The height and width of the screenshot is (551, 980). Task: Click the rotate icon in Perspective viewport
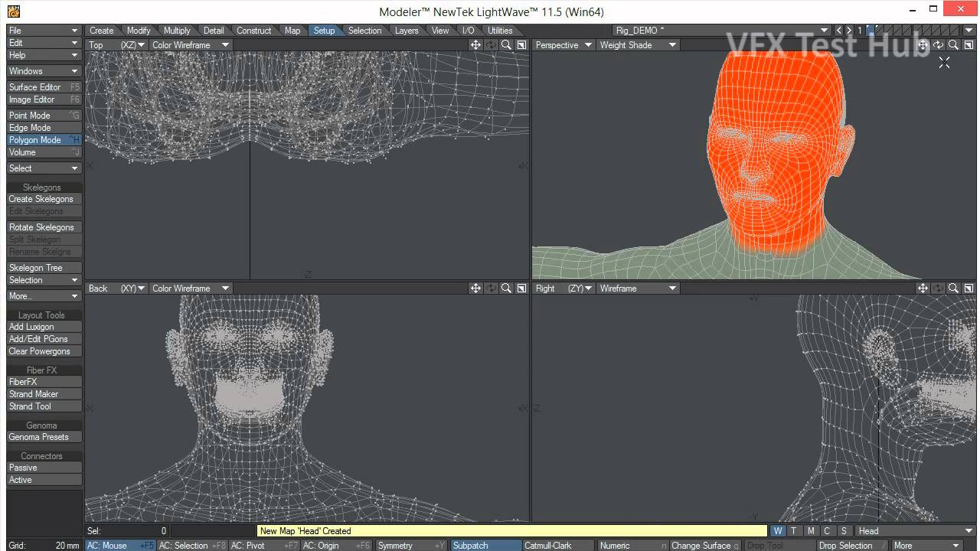[939, 45]
